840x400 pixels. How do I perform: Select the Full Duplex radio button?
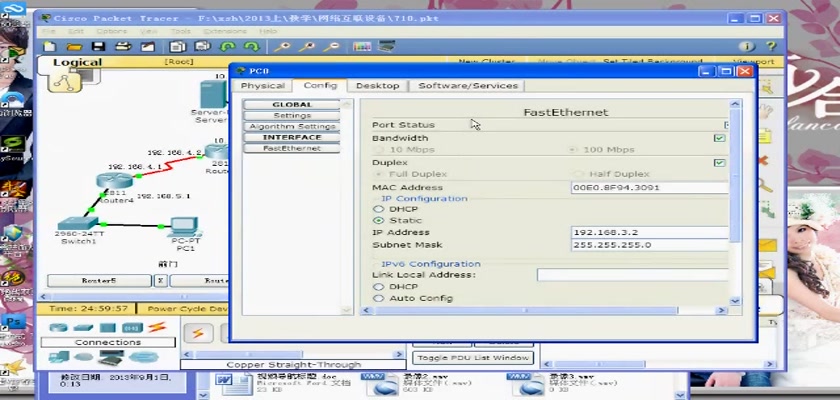(x=378, y=174)
